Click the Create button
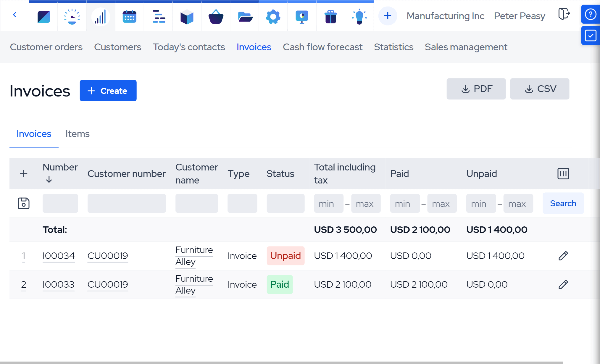This screenshot has height=364, width=600. 108,91
